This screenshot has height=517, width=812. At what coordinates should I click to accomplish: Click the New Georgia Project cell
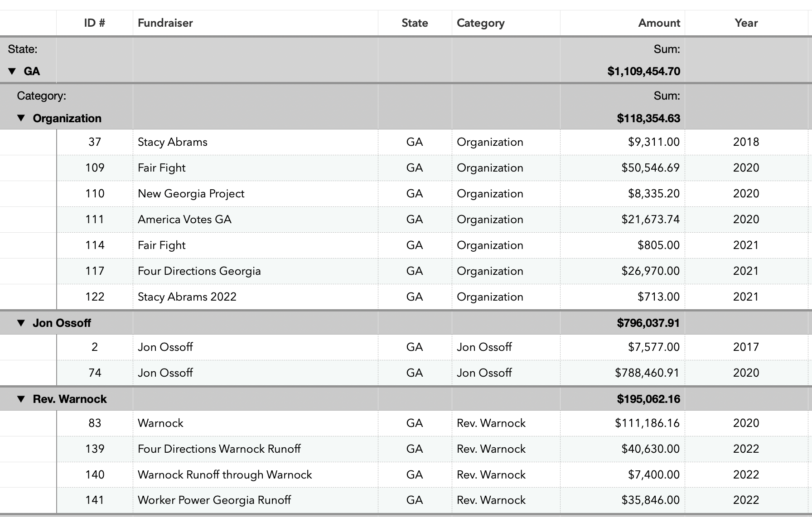[256, 194]
